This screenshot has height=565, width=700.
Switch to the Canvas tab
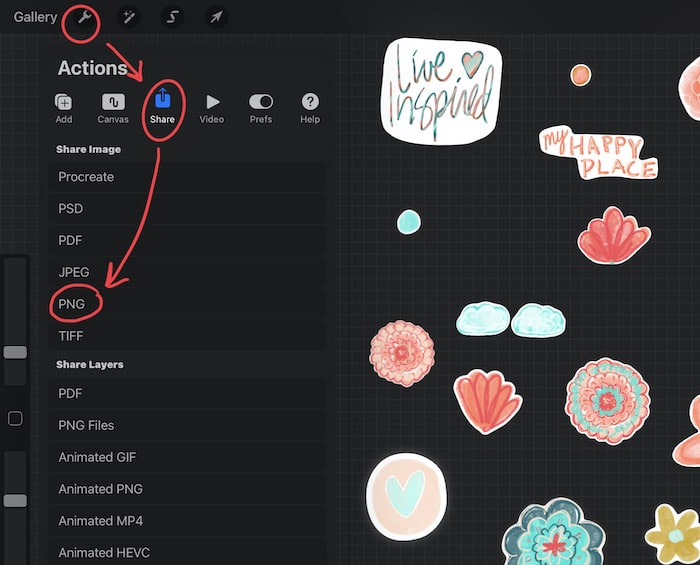tap(113, 108)
